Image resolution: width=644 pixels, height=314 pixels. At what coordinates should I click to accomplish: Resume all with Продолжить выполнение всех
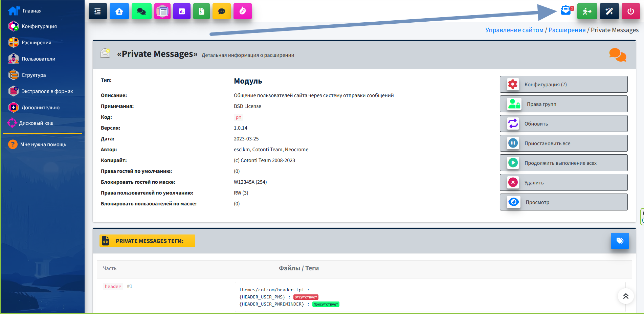[x=563, y=163]
